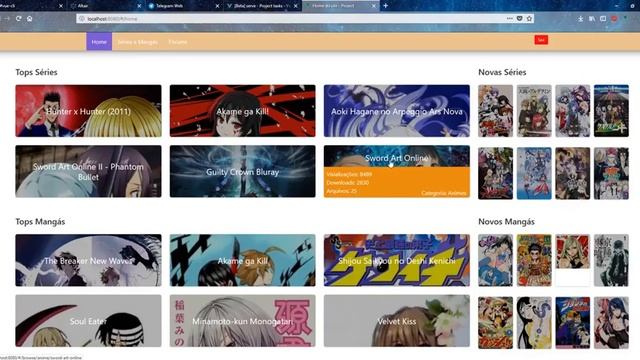Click 'Categorias: Animes' text on orange panel
640x360 pixels.
[444, 193]
